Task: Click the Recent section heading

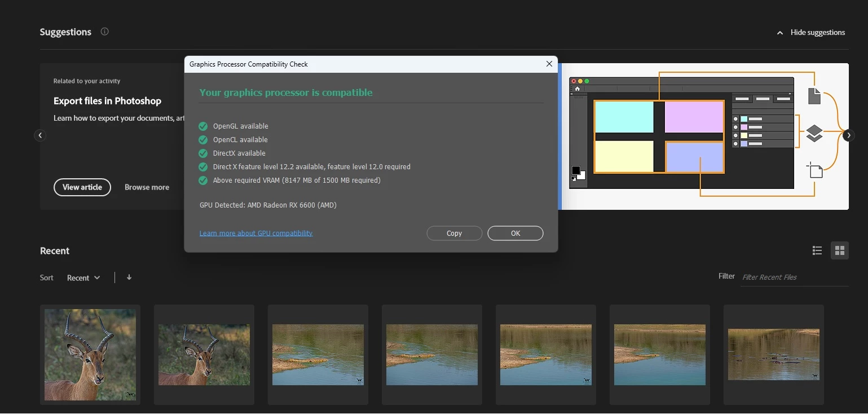Action: point(55,251)
